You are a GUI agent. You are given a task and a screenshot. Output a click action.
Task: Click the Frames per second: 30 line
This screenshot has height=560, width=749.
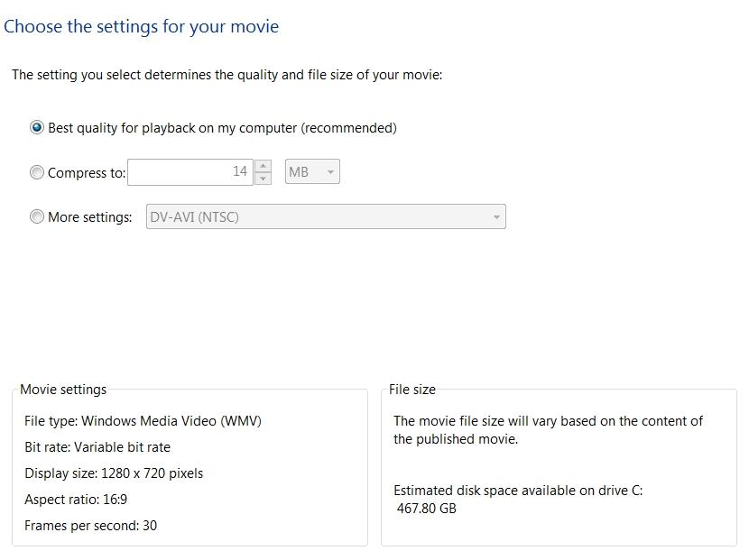point(91,526)
